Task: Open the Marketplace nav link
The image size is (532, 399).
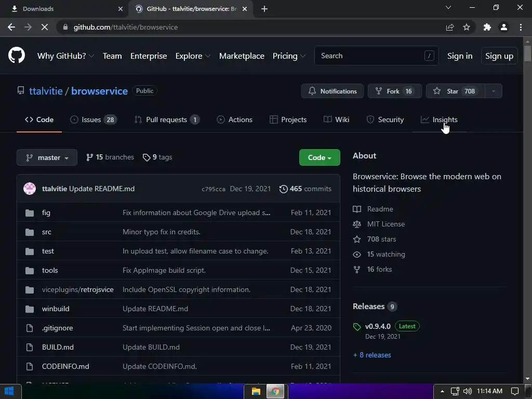Action: [242, 56]
